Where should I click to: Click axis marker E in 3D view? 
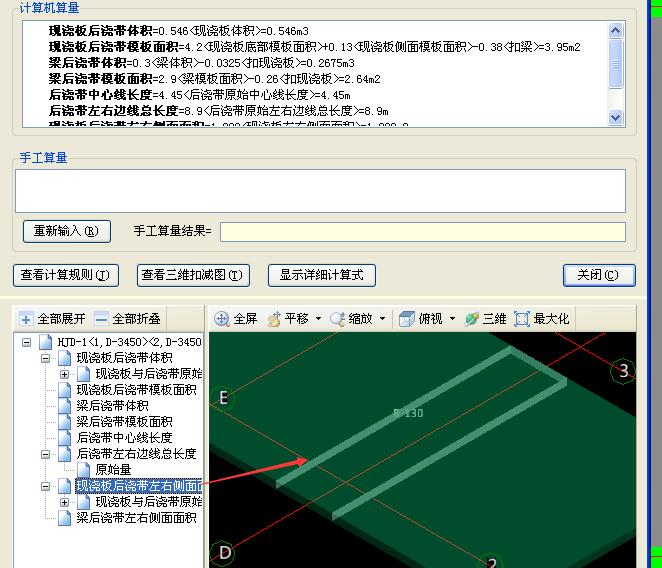tap(223, 397)
